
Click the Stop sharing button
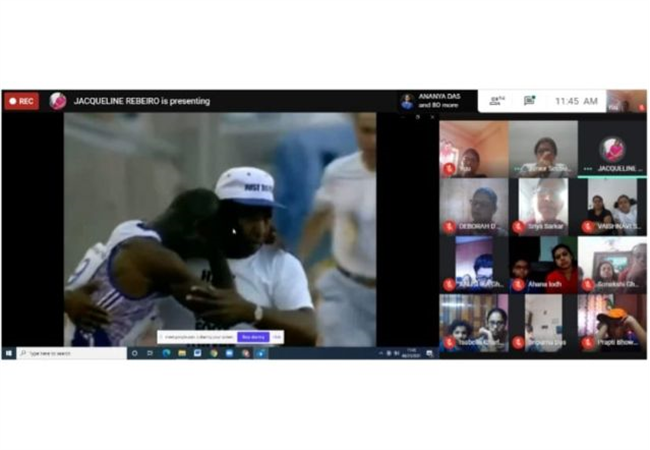(253, 337)
